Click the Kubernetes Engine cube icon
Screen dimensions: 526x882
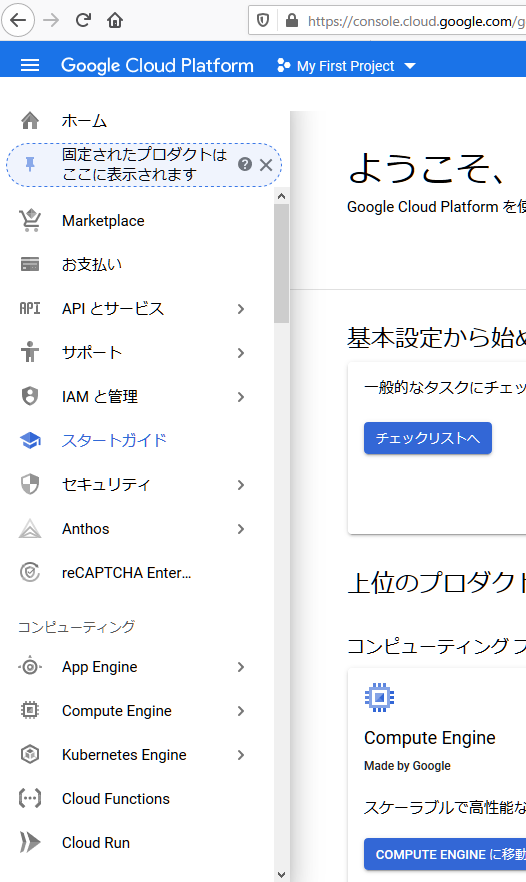click(30, 755)
